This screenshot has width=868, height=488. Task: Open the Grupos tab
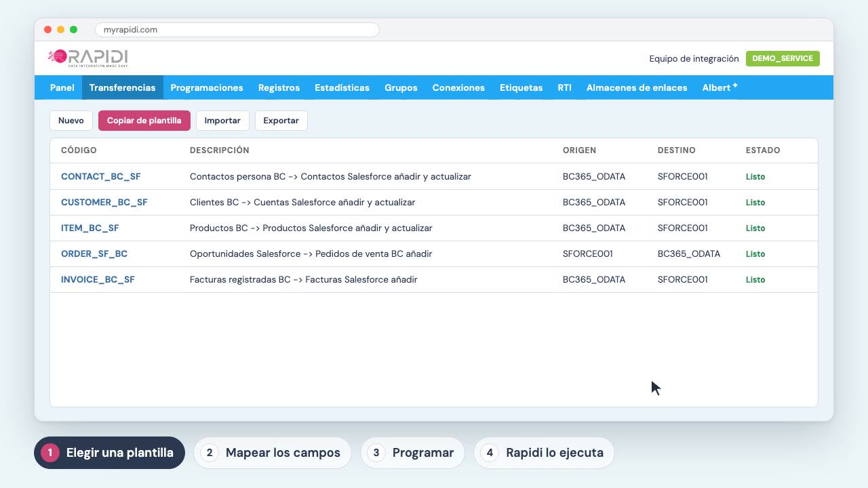pyautogui.click(x=401, y=87)
